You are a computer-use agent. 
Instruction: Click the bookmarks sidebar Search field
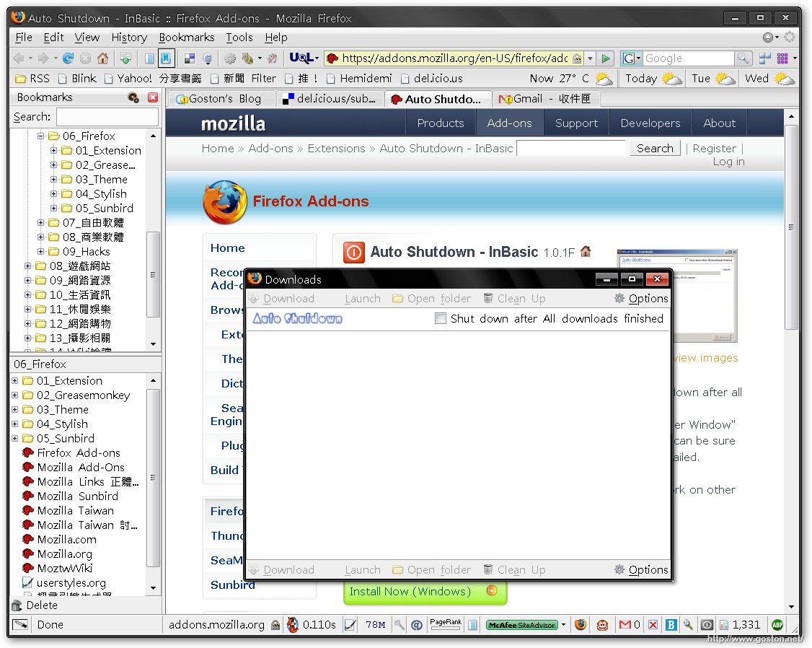coord(107,117)
